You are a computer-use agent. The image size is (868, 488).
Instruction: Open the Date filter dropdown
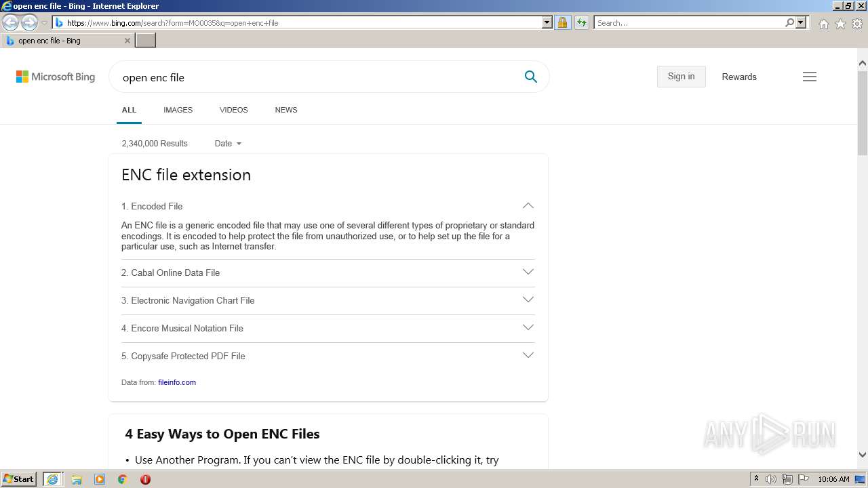coord(228,143)
